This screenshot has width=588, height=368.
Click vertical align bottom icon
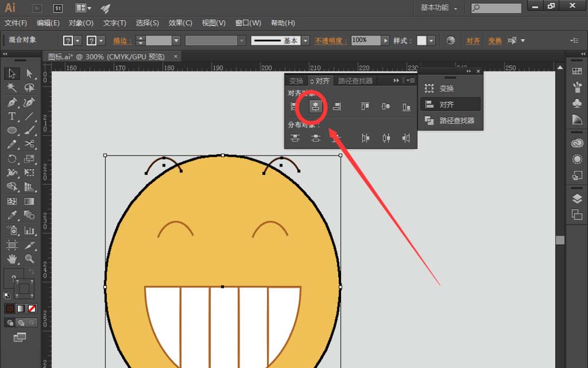click(406, 107)
